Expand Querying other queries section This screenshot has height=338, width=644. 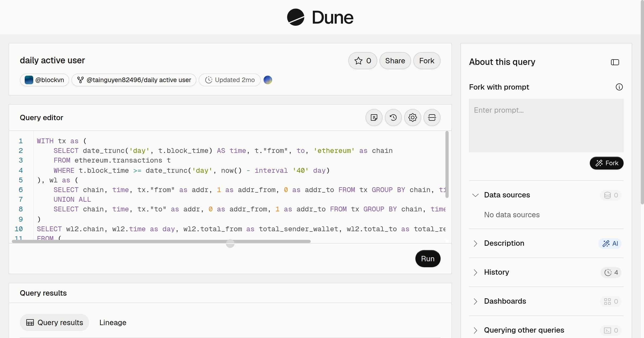[x=475, y=330]
